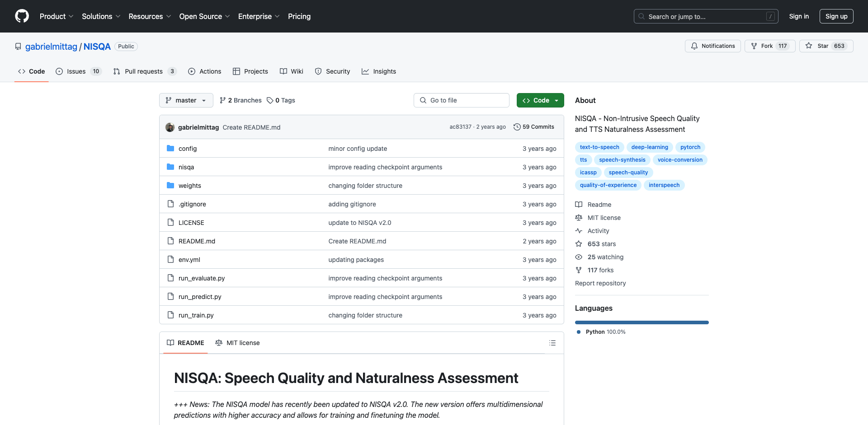Switch to the Issues tab

(79, 71)
